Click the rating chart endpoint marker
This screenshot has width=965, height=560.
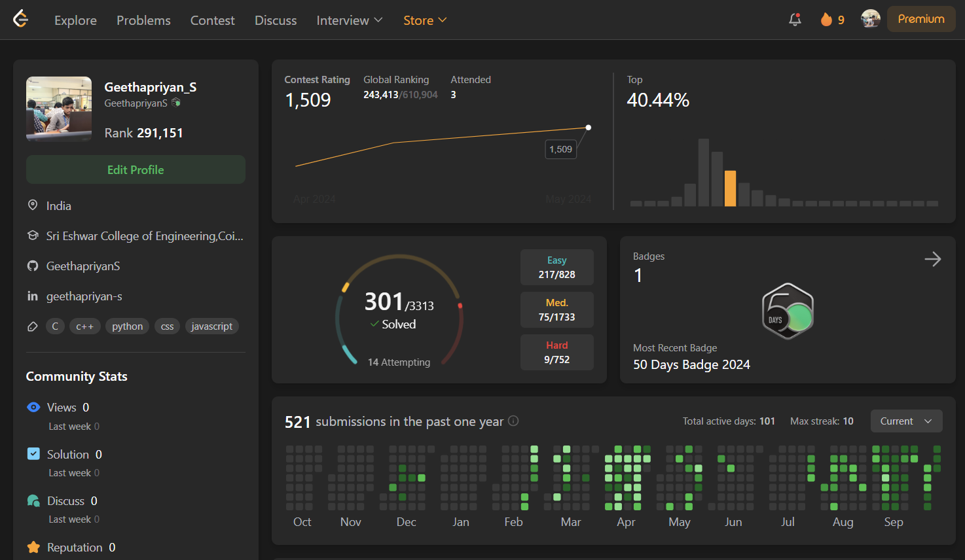588,128
